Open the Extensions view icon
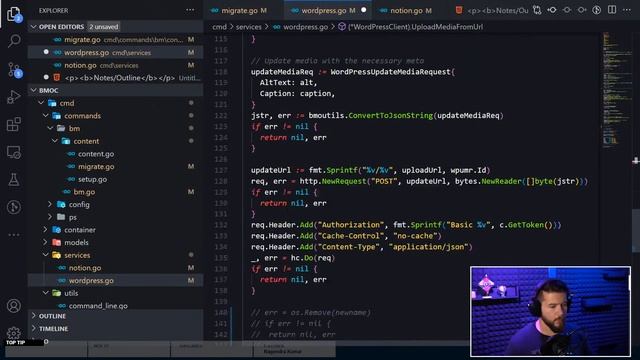This screenshot has height=360, width=640. pos(14,124)
